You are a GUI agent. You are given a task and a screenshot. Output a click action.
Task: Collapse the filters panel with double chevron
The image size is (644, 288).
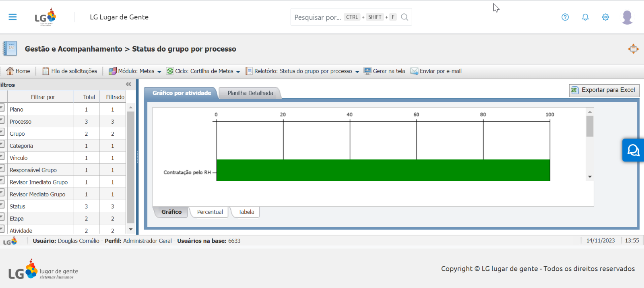[128, 84]
